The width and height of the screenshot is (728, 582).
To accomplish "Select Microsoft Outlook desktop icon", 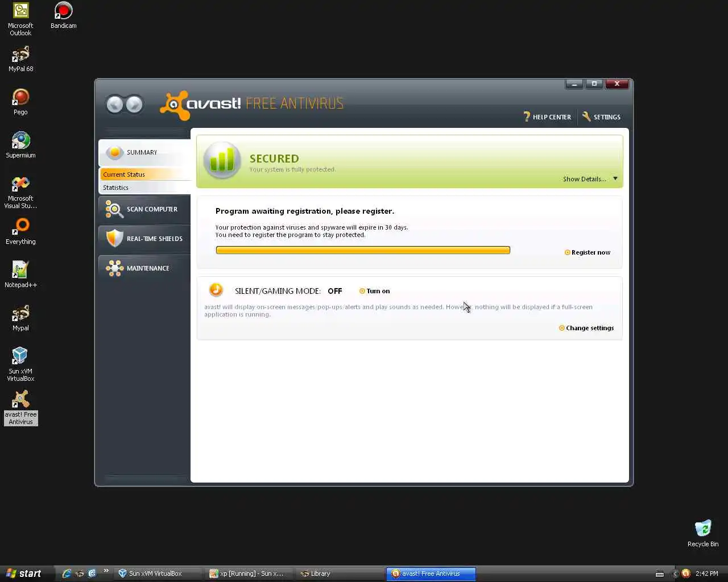I will point(20,19).
